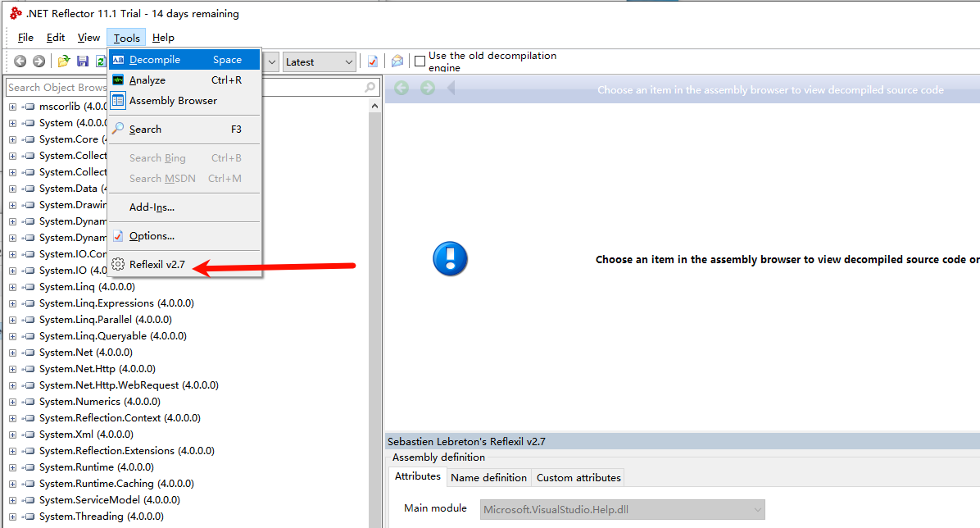This screenshot has height=528, width=980.
Task: Choose Analyze from the Tools menu
Action: 184,80
